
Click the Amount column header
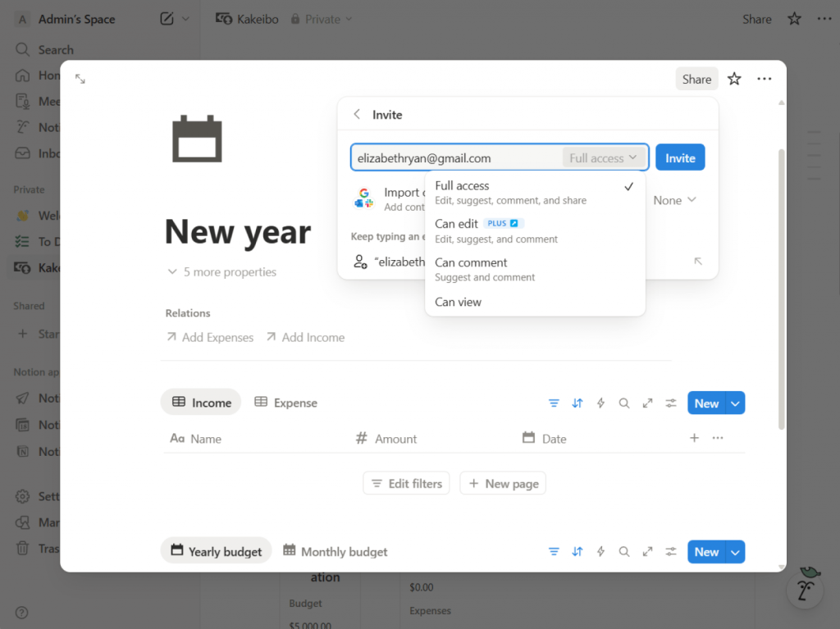tap(386, 439)
